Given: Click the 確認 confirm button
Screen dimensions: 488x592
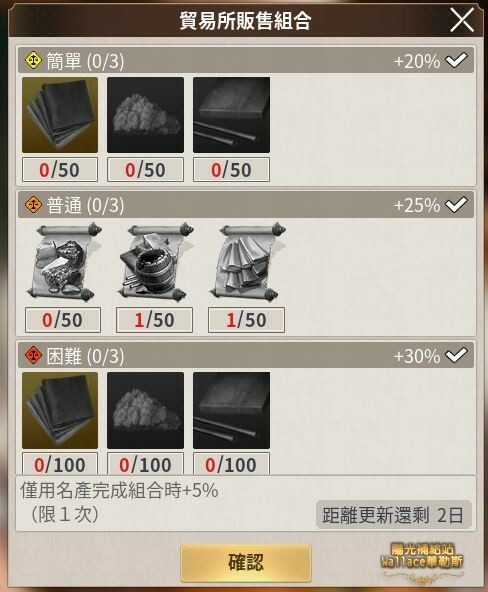Looking at the screenshot, I should 246,563.
